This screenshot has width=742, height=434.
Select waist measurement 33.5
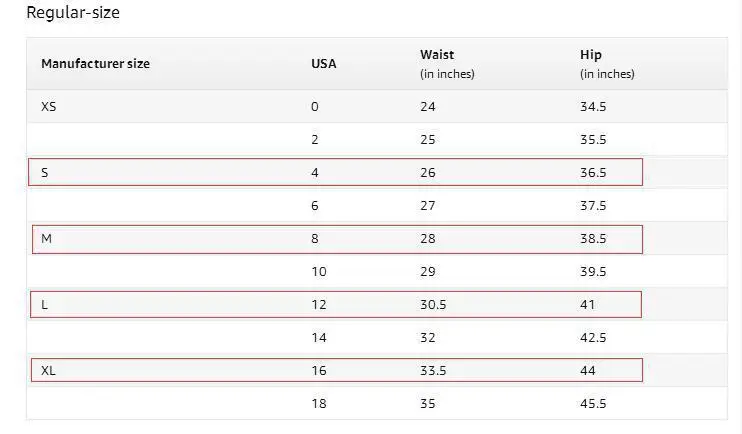point(433,370)
